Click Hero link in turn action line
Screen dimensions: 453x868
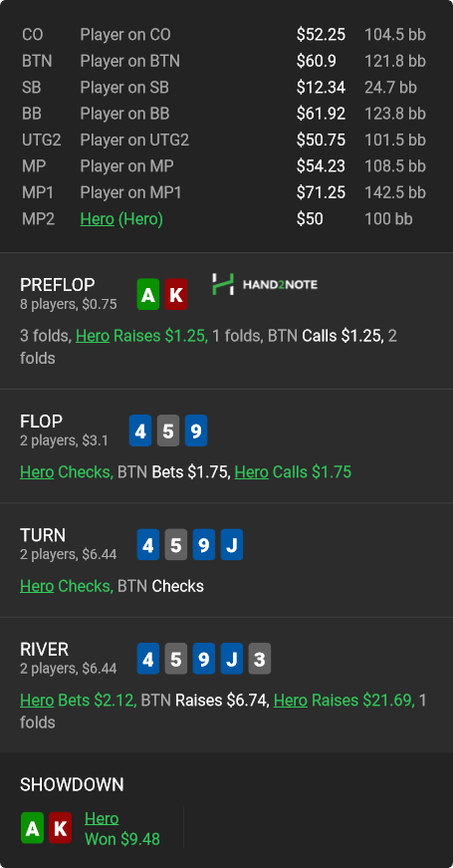point(37,586)
